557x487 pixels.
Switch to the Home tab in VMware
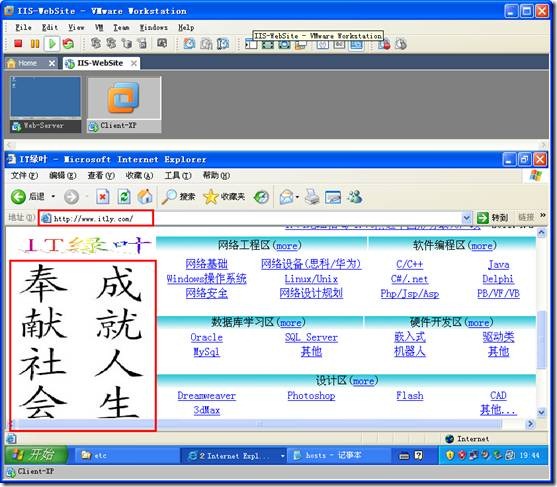pos(27,63)
